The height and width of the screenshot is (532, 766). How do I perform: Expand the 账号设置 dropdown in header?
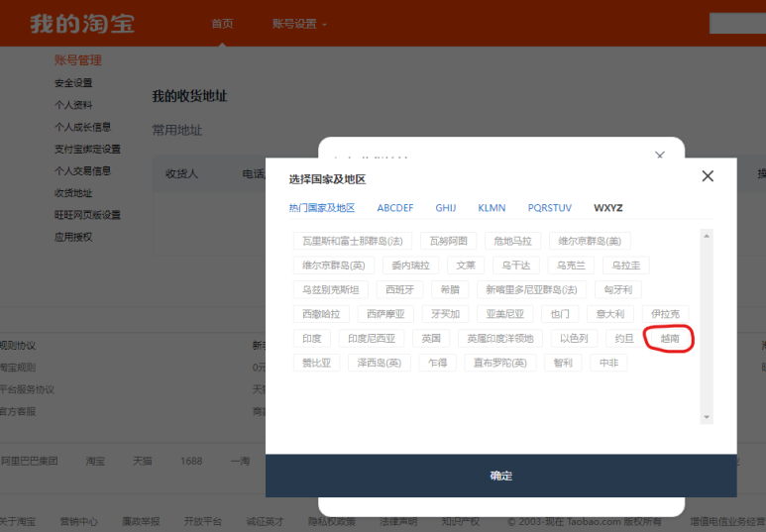299,24
